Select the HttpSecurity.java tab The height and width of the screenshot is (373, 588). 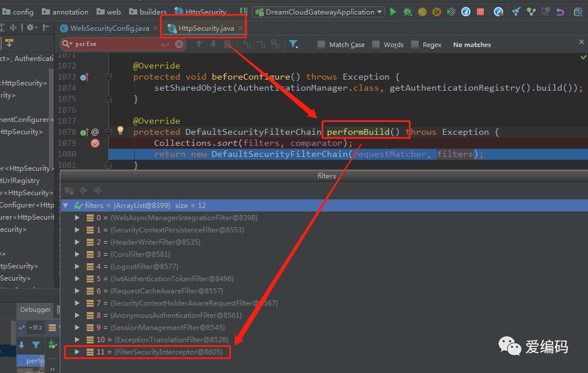tap(206, 28)
